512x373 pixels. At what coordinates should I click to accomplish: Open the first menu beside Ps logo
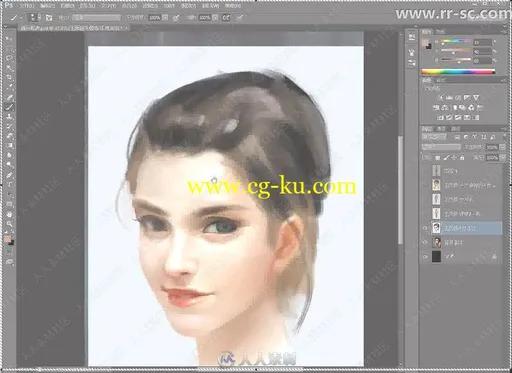tap(27, 6)
